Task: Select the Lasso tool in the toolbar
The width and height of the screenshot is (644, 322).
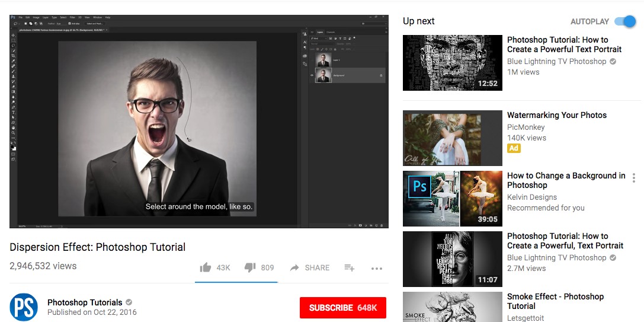Action: click(13, 45)
